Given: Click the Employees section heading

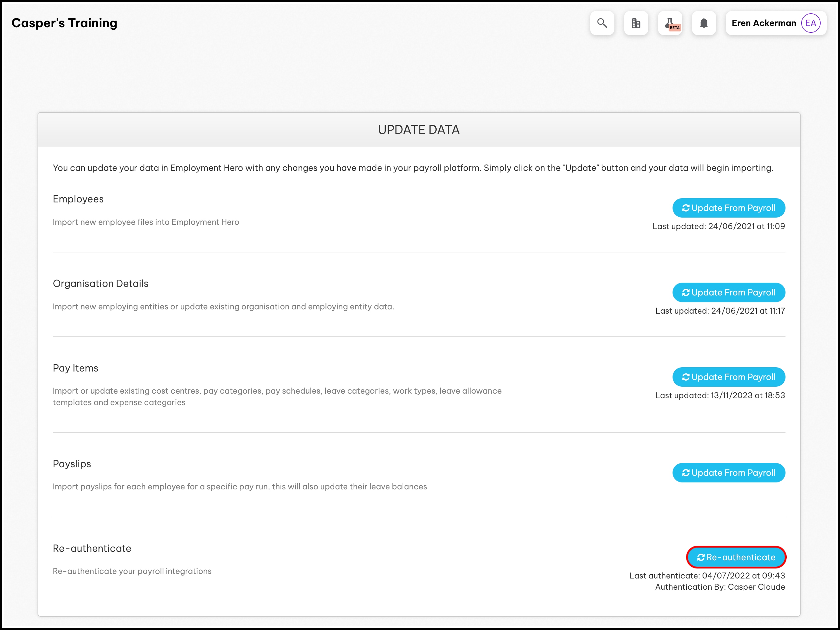Looking at the screenshot, I should (78, 199).
